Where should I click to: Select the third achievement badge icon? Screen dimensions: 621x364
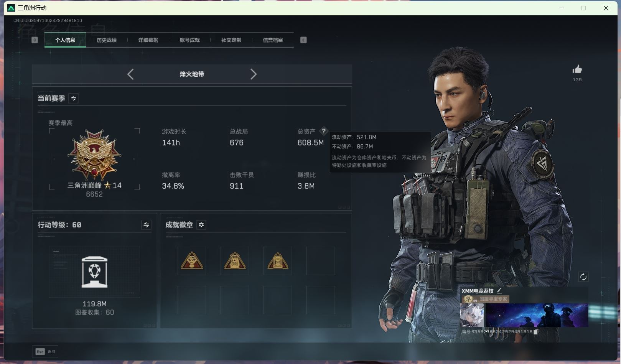tap(278, 261)
